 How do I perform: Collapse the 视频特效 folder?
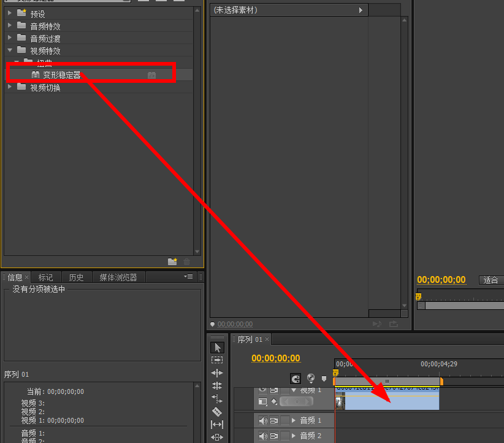pyautogui.click(x=10, y=50)
